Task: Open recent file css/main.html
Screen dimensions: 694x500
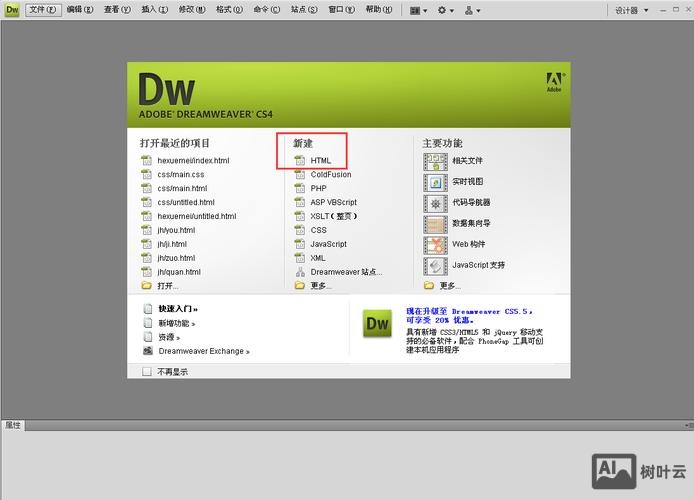Action: (x=182, y=188)
